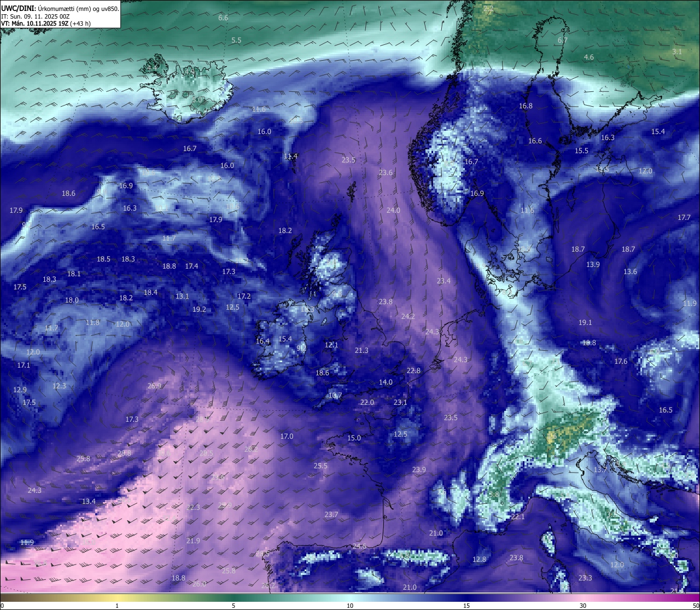Click the map value '21.9'

click(193, 541)
